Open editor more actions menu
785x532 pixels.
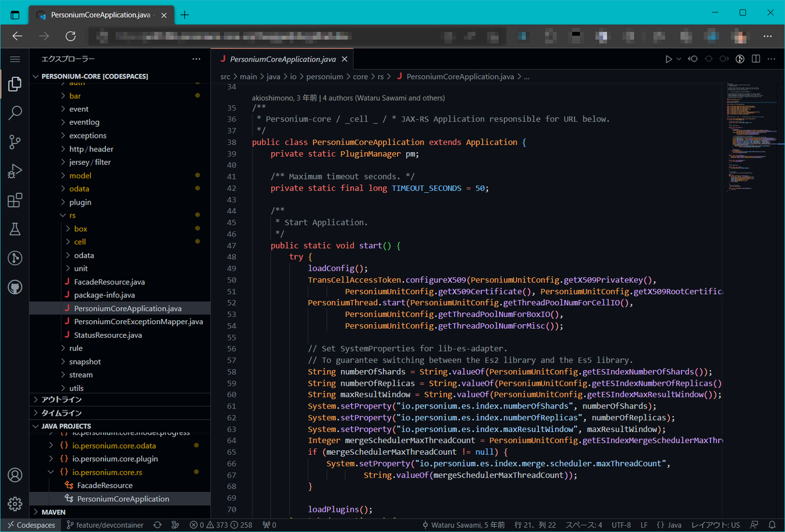[772, 59]
